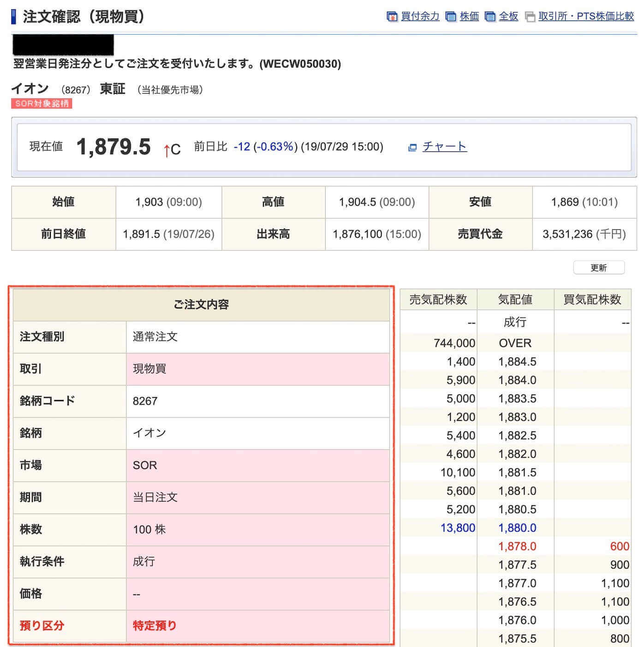Click the 通常注文 order type value
Screen dimensions: 644x647
[155, 337]
